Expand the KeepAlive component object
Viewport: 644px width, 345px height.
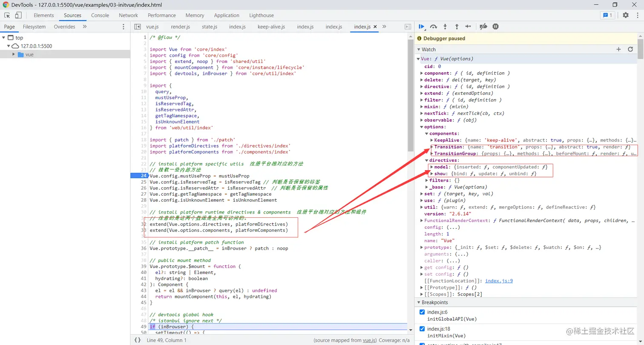point(431,140)
